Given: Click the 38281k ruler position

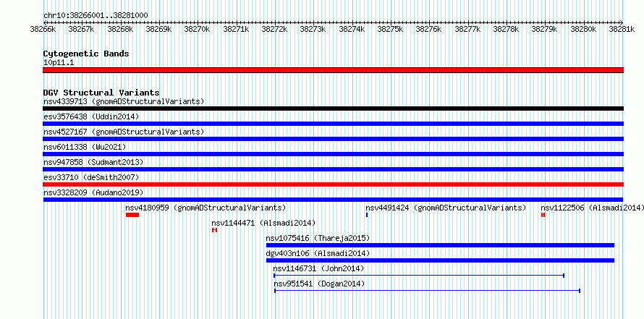Looking at the screenshot, I should [x=622, y=29].
